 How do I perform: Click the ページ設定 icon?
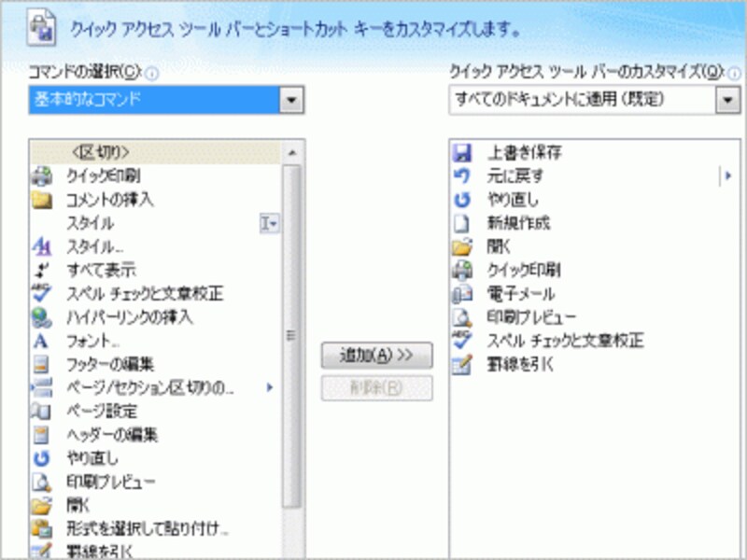coord(41,411)
